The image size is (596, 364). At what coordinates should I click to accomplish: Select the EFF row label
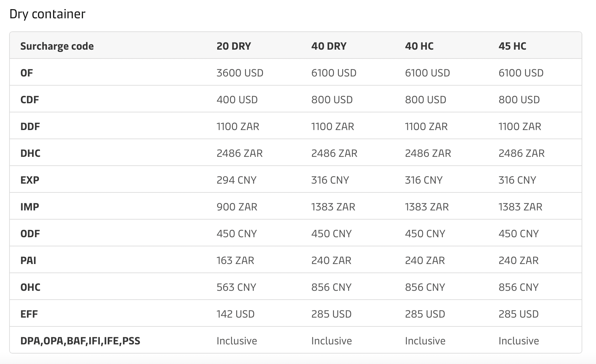click(29, 314)
